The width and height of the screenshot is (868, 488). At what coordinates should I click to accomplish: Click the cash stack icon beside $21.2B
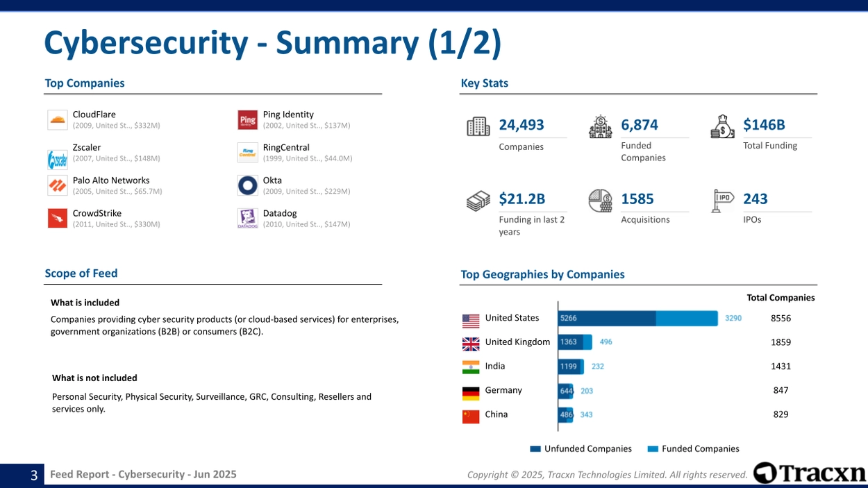(478, 201)
